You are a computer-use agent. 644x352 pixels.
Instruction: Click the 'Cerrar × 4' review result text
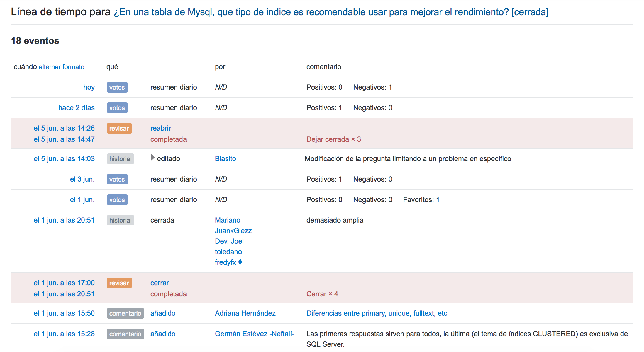point(322,294)
